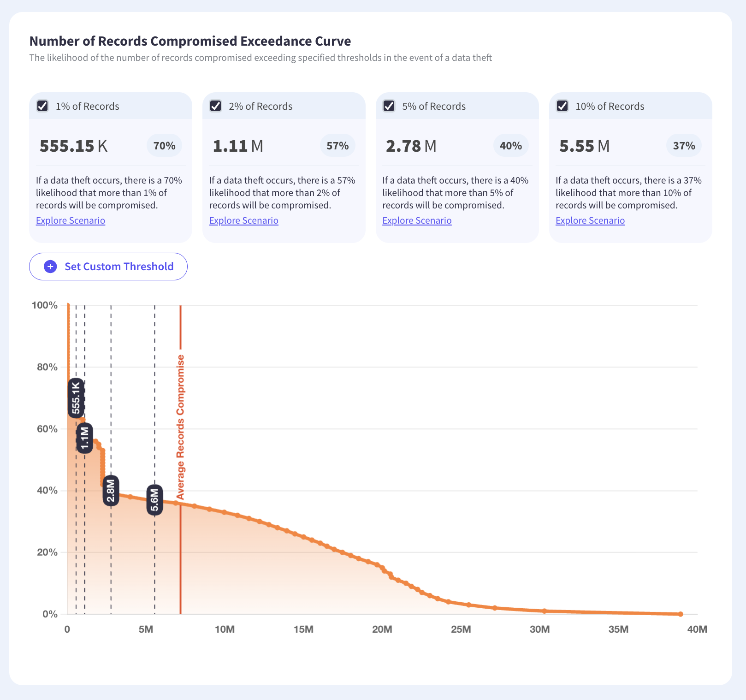746x700 pixels.
Task: Select the 1.11 M value
Action: pos(238,146)
